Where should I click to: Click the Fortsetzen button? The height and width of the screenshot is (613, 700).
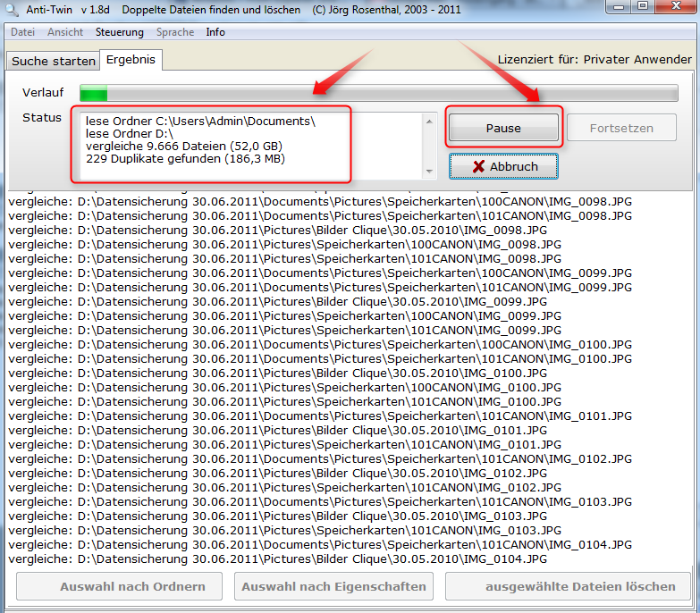click(621, 128)
